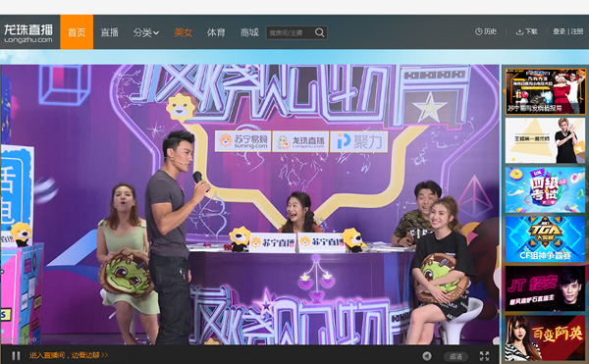Expand the 分类 category dropdown
Screen dimensions: 589x364
point(146,32)
